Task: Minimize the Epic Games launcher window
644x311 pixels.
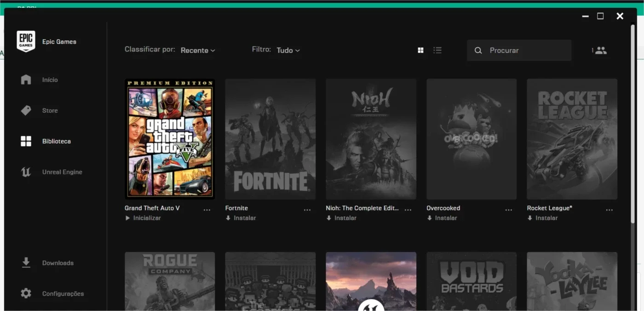Action: point(585,16)
